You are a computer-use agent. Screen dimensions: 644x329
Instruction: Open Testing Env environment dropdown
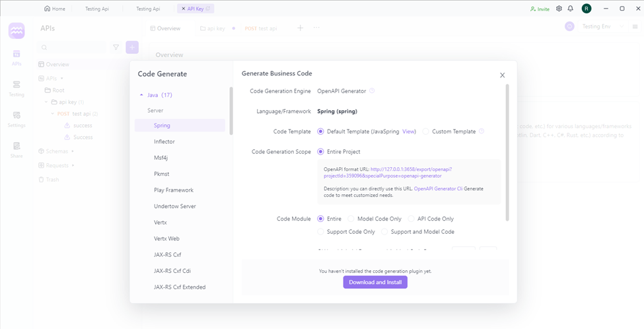(603, 26)
